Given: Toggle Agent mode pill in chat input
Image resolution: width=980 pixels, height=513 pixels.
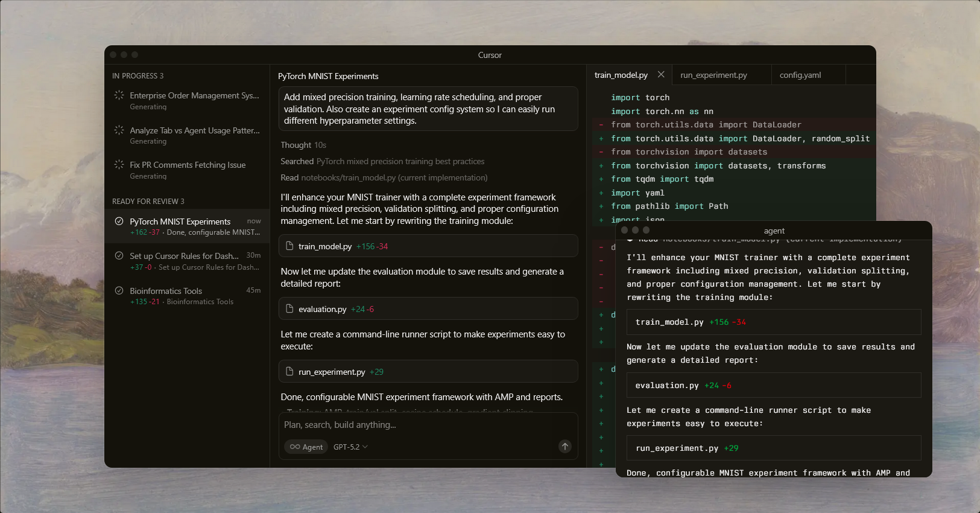Looking at the screenshot, I should pyautogui.click(x=306, y=447).
